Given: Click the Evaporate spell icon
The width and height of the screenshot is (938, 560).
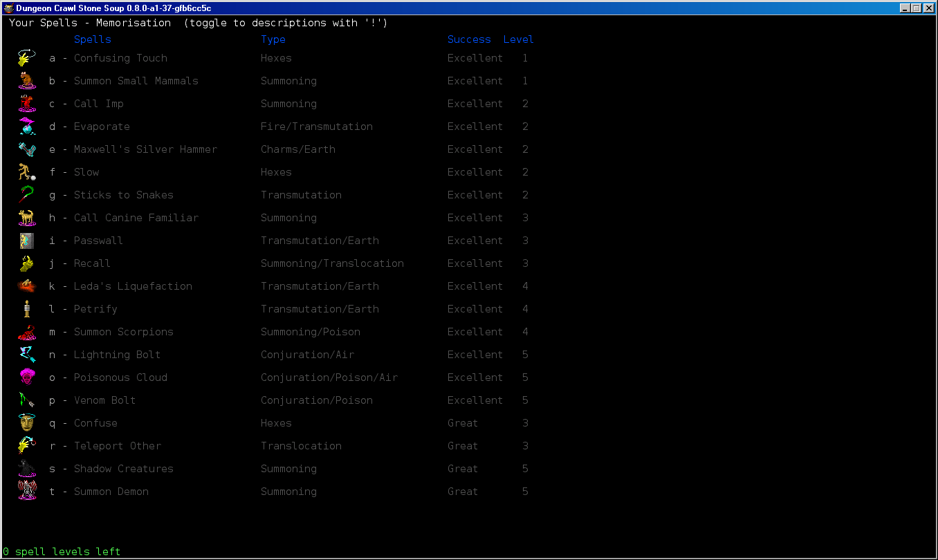Looking at the screenshot, I should click(27, 127).
